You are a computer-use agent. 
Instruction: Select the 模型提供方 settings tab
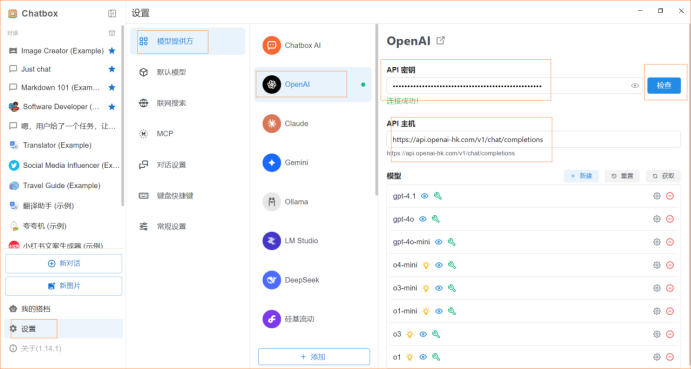tap(187, 41)
